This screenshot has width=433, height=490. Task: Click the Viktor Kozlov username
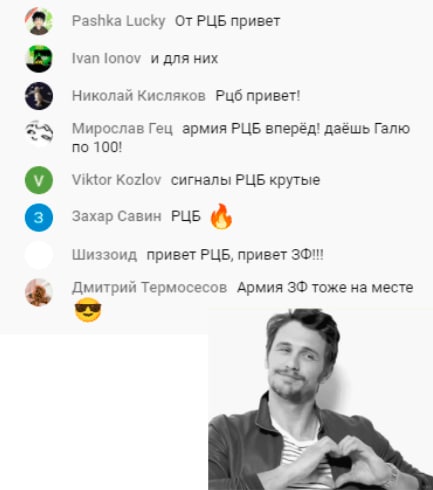pos(117,180)
